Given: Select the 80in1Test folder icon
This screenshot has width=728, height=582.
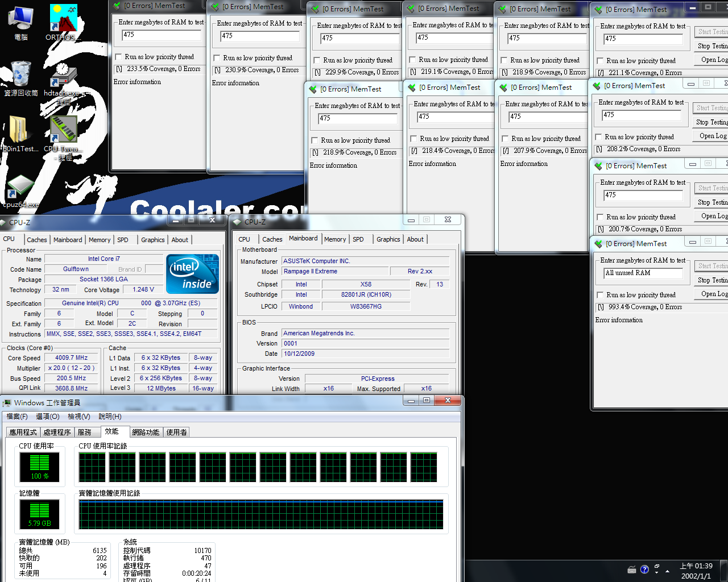Looking at the screenshot, I should 20,134.
